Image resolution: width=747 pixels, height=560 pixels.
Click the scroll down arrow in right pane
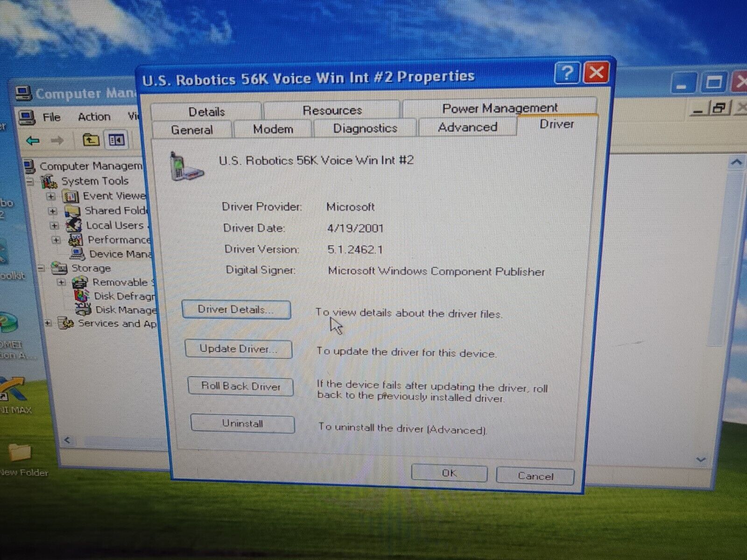(x=700, y=460)
